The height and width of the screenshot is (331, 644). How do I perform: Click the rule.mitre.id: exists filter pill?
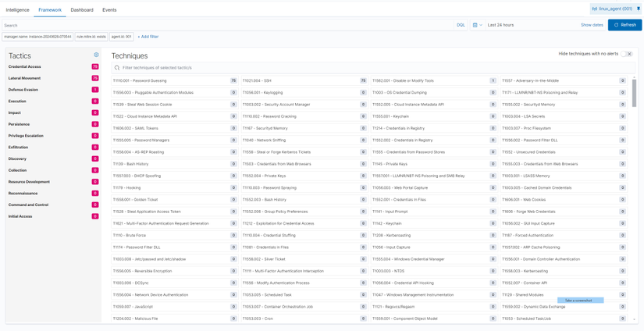91,37
